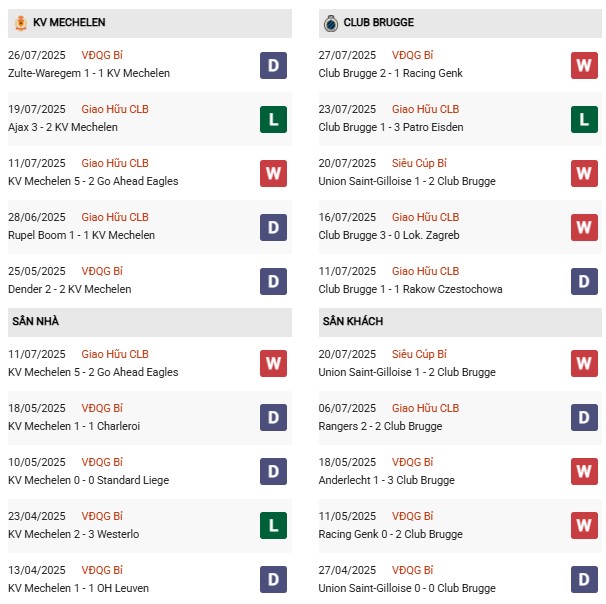Select Club Brugge 1 - 1 Rakow Czestochowa result
The width and height of the screenshot is (606, 604).
410,289
